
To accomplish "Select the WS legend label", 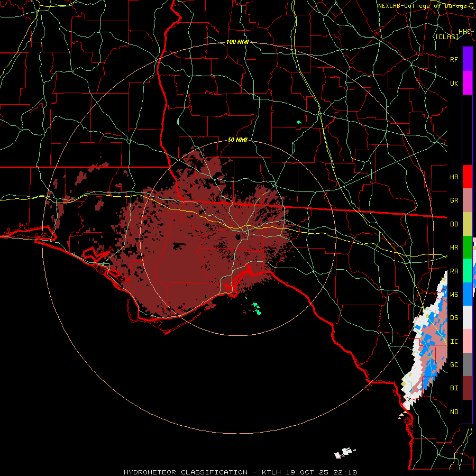I will click(454, 294).
